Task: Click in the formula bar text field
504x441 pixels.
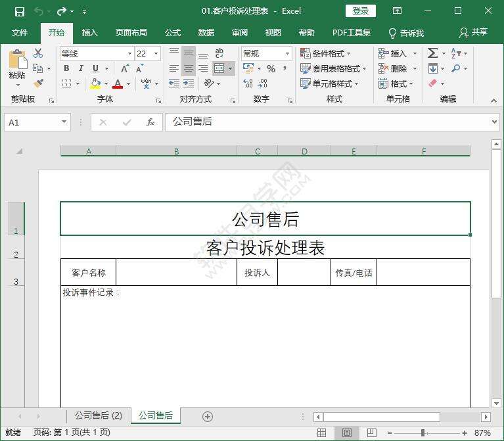Action: coord(329,122)
